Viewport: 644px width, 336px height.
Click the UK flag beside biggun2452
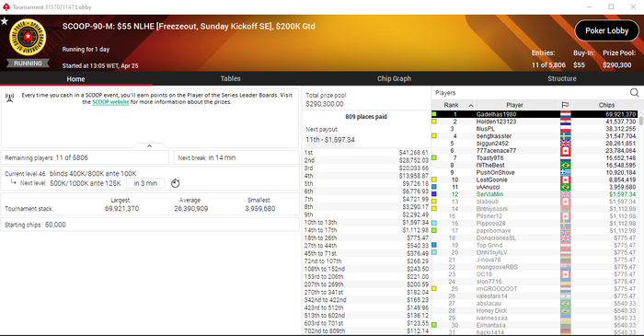[566, 144]
